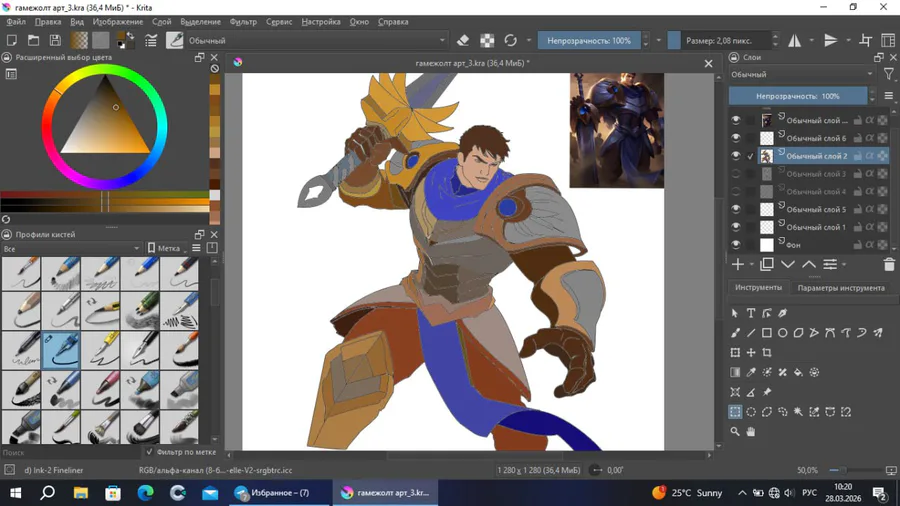Expand the brush preset tag dropdown 'Все'
Viewport: 900px width, 506px height.
[x=70, y=249]
